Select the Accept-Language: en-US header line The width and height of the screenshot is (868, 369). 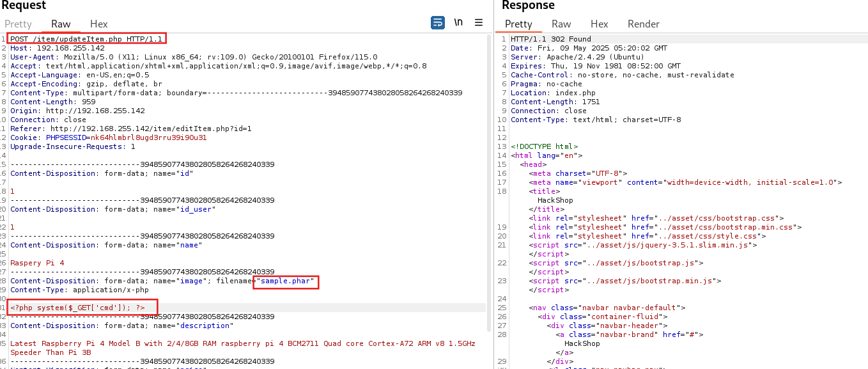pos(80,75)
